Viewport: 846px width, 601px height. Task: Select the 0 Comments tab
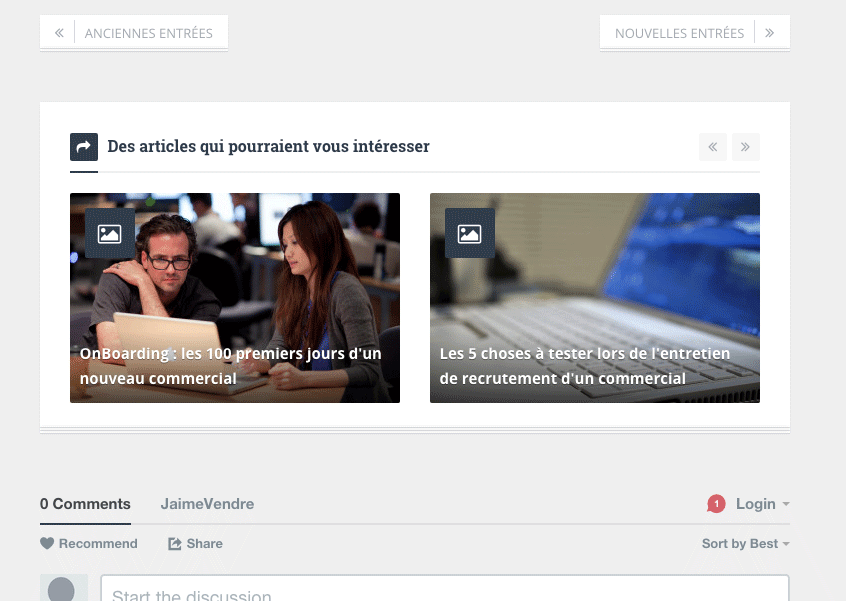[x=85, y=504]
